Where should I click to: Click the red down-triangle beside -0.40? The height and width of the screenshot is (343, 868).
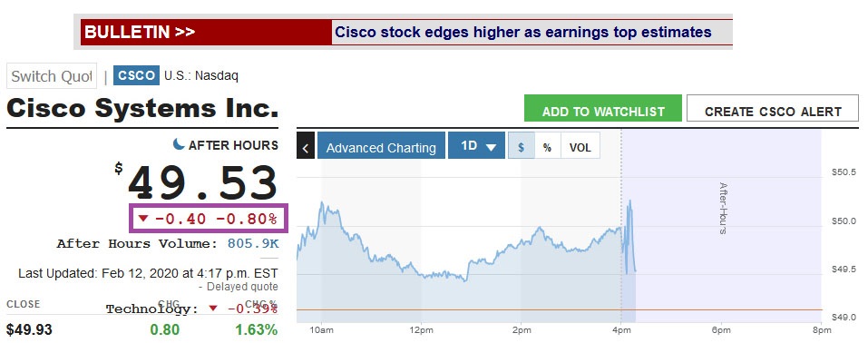click(x=143, y=219)
